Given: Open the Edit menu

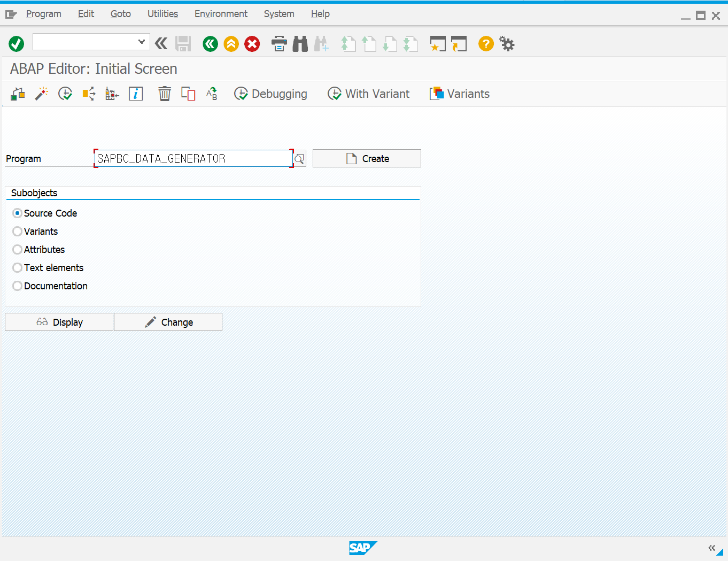Looking at the screenshot, I should [86, 14].
